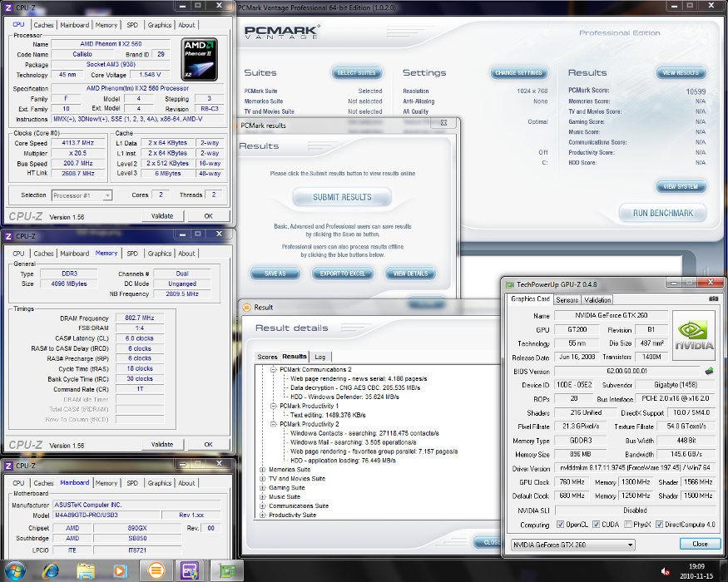728x582 pixels.
Task: Select 'Data decryption - CNG AES CBC' row
Action: [355, 387]
